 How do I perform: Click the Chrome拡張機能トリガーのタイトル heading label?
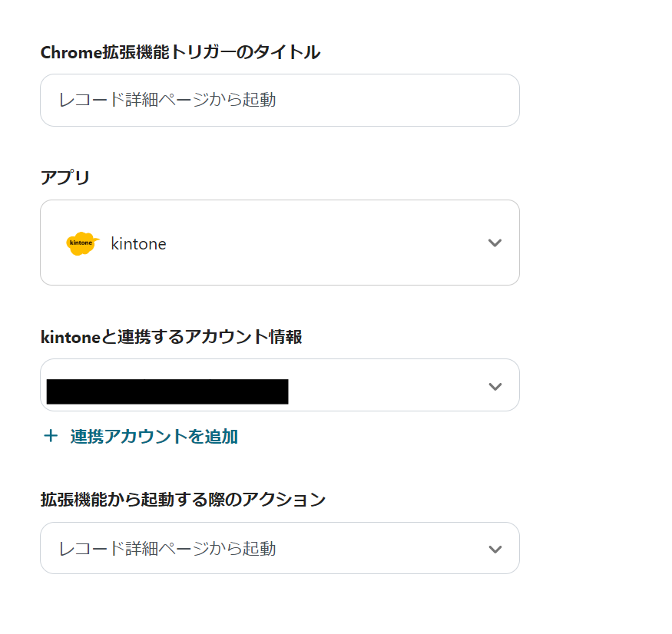point(180,52)
